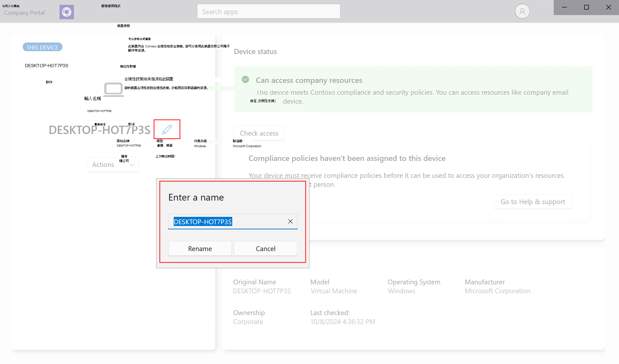Viewport: 619px width, 364px height.
Task: Click the user profile icon top right
Action: 521,11
